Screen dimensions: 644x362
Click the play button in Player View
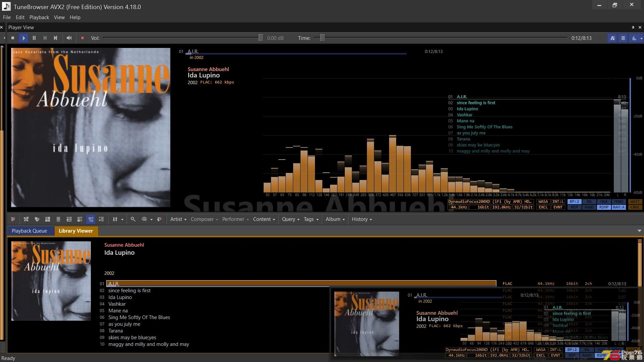(23, 38)
